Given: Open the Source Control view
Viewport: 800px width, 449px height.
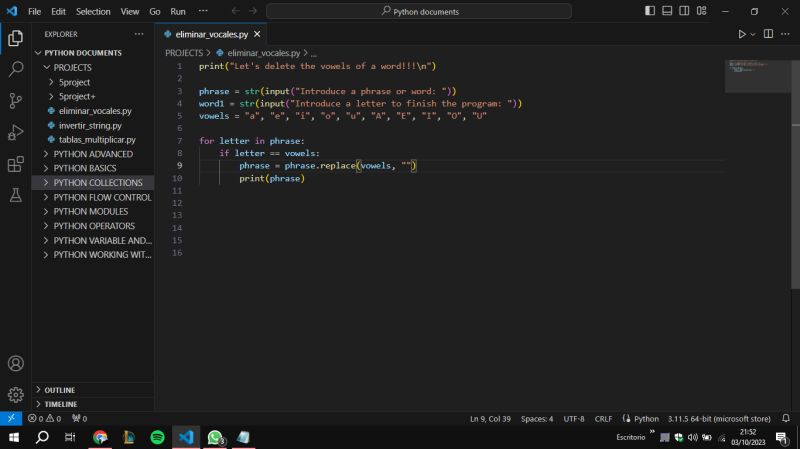Looking at the screenshot, I should point(15,101).
